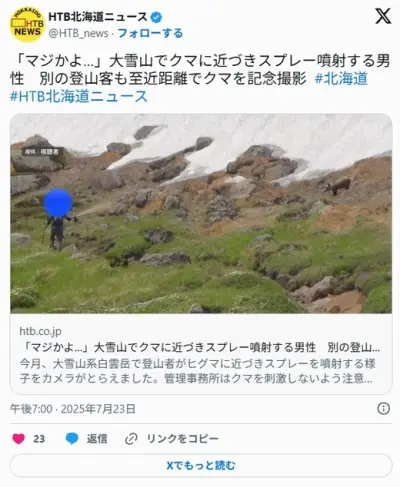This screenshot has height=487, width=400.
Task: Open the #HTB北海道ニュース hashtag
Action: point(79,97)
